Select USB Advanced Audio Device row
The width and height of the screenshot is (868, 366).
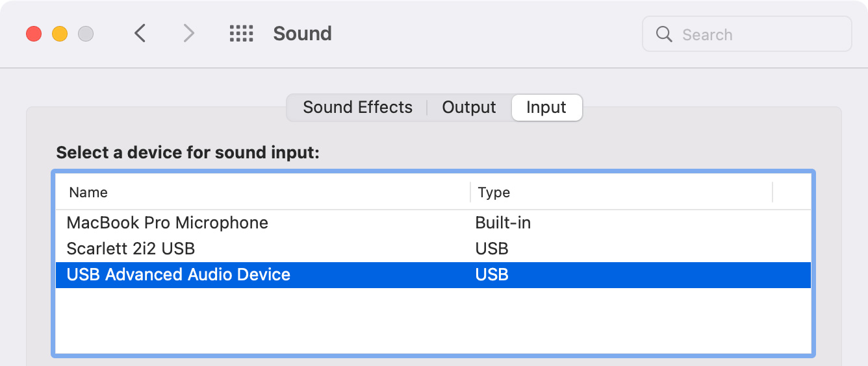(x=433, y=274)
